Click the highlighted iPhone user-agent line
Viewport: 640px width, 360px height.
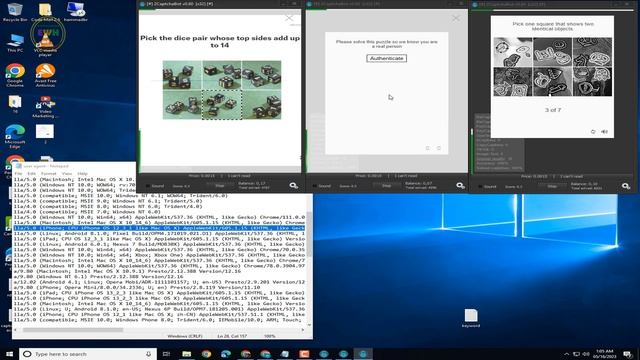pos(159,228)
